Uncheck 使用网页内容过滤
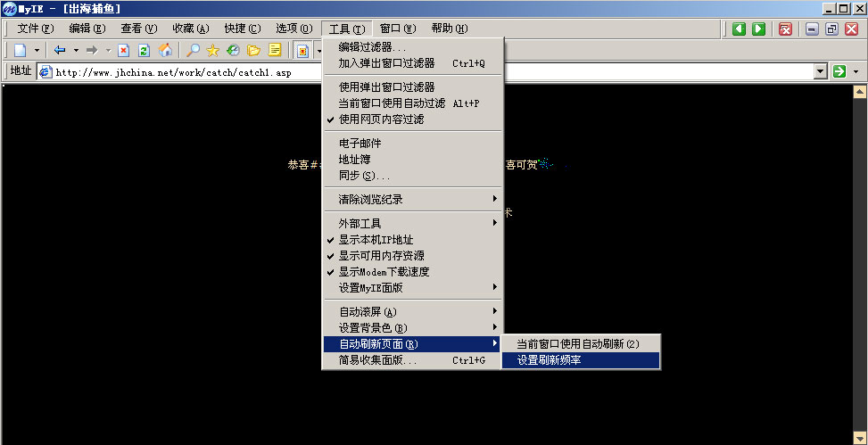This screenshot has width=868, height=445. [x=412, y=119]
